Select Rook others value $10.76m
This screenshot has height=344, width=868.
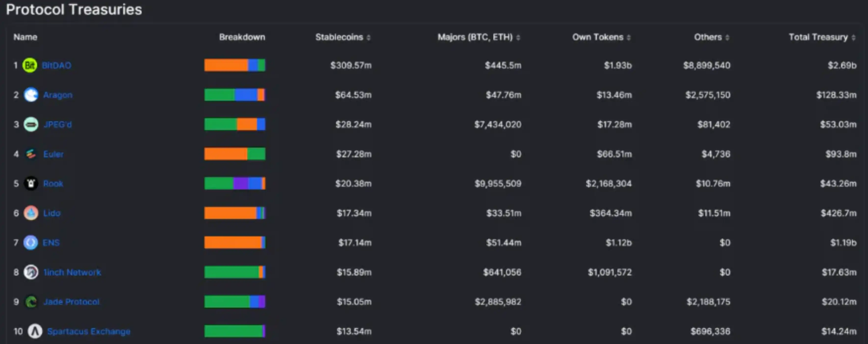tap(713, 184)
